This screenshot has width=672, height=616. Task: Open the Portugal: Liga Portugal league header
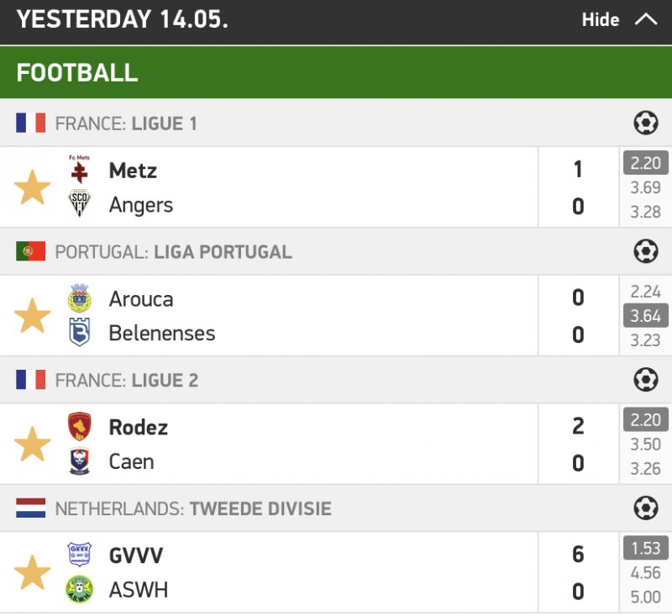tap(173, 251)
